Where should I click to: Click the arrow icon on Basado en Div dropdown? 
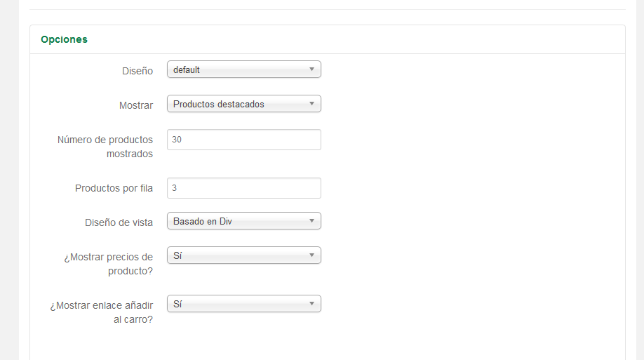click(x=311, y=221)
